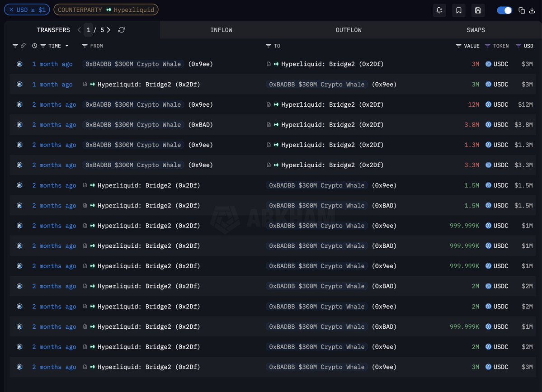542x392 pixels.
Task: Go to next page of transfers
Action: [109, 30]
